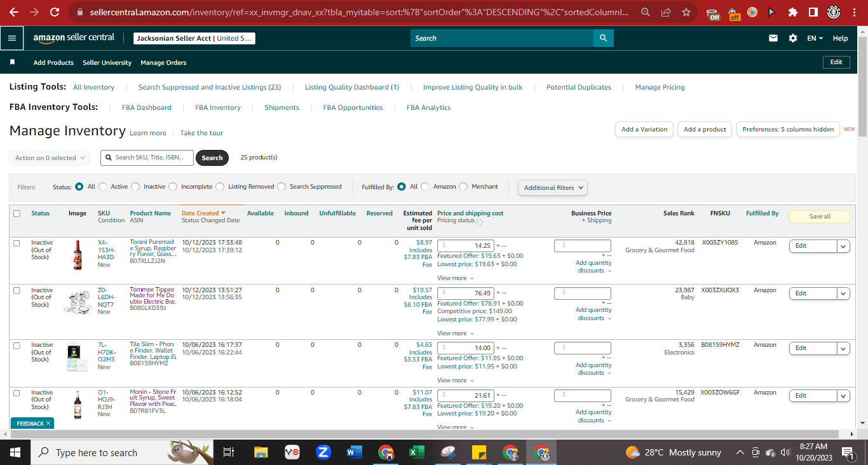
Task: Click the Save all button
Action: click(x=820, y=217)
